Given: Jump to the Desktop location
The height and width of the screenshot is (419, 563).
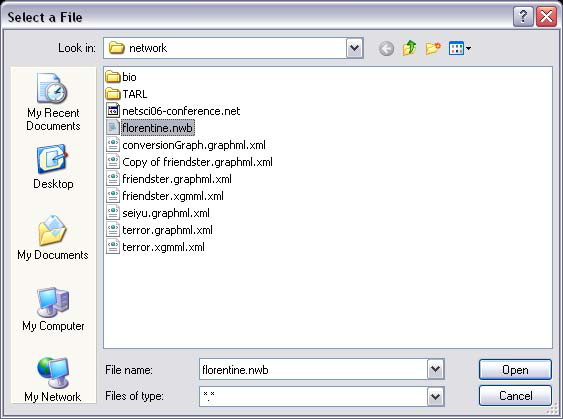Looking at the screenshot, I should click(53, 167).
